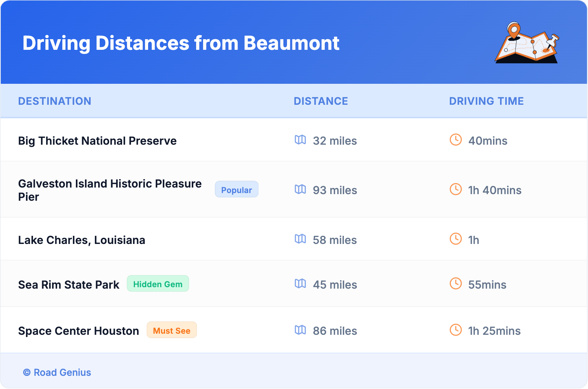This screenshot has width=588, height=389.
Task: Click the clock icon next to 1h 40mins
Action: pyautogui.click(x=456, y=189)
